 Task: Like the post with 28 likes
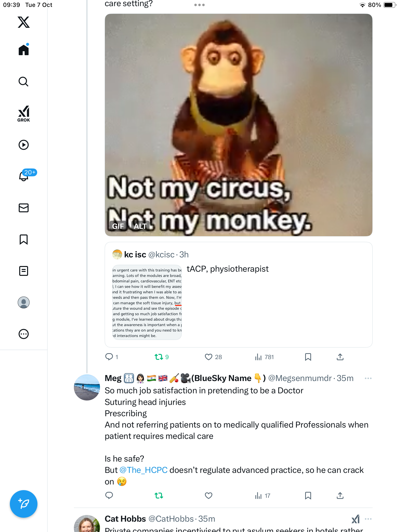pos(209,357)
